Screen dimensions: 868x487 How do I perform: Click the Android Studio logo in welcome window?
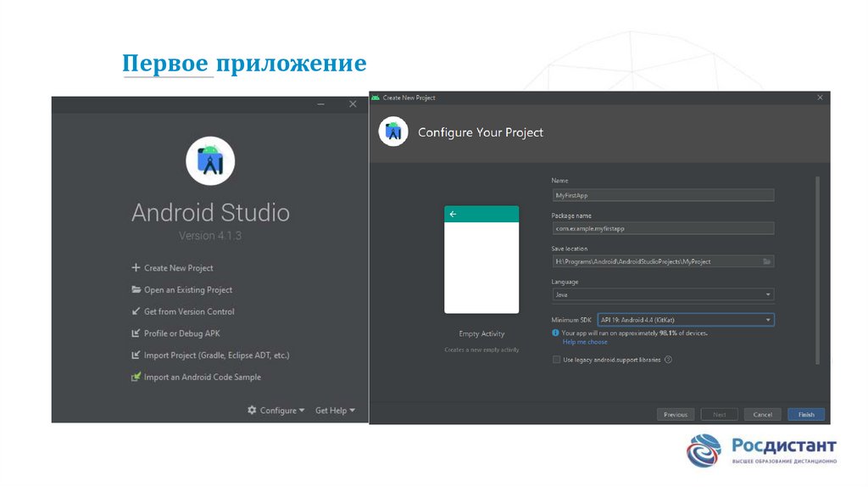(210, 160)
